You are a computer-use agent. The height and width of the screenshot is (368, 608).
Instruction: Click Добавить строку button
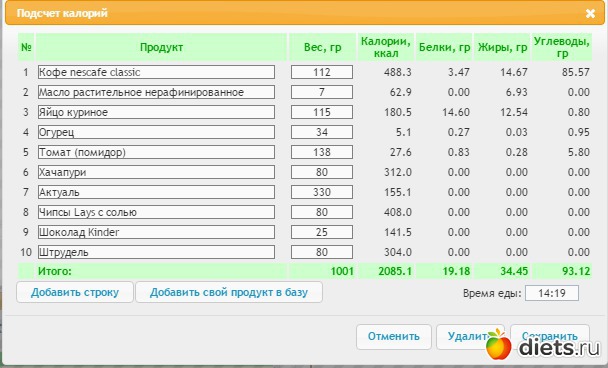click(x=75, y=292)
